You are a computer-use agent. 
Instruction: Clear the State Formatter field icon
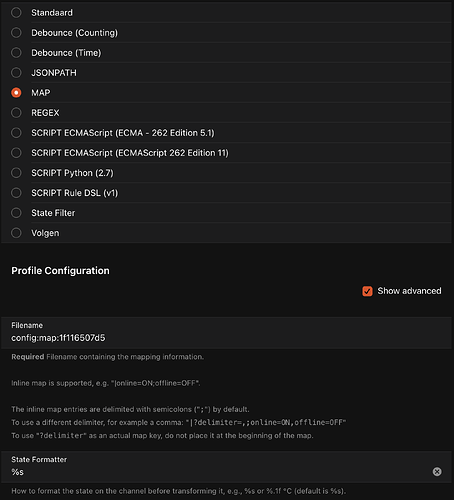coord(437,471)
